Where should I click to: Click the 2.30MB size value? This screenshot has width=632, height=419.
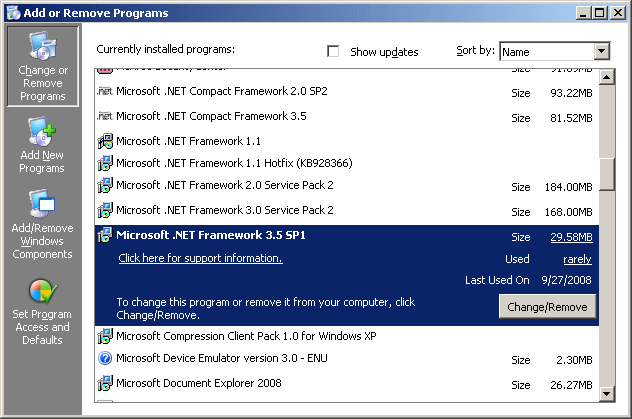[x=574, y=360]
